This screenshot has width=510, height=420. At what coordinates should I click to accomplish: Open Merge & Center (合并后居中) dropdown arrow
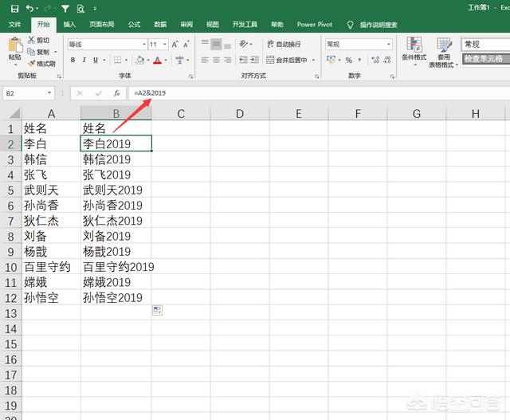[x=313, y=60]
